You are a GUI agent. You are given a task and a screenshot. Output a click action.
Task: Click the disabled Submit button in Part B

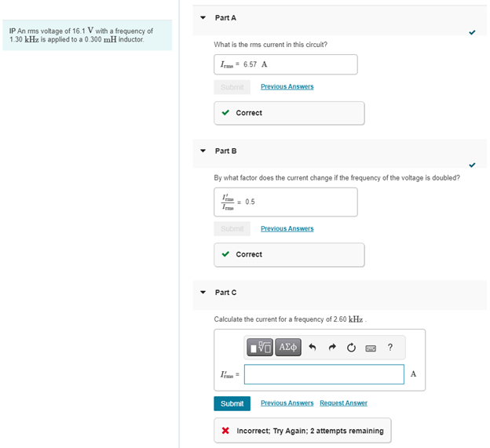point(232,228)
